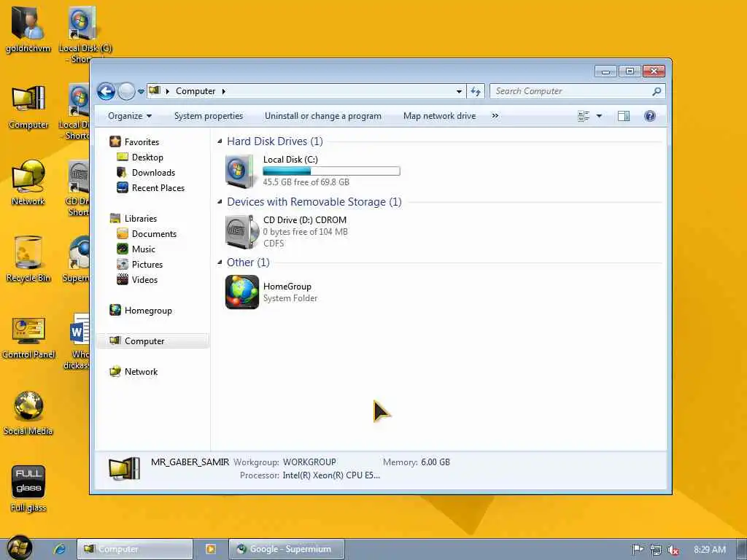
Task: Open the media player taskbar icon
Action: 210,549
